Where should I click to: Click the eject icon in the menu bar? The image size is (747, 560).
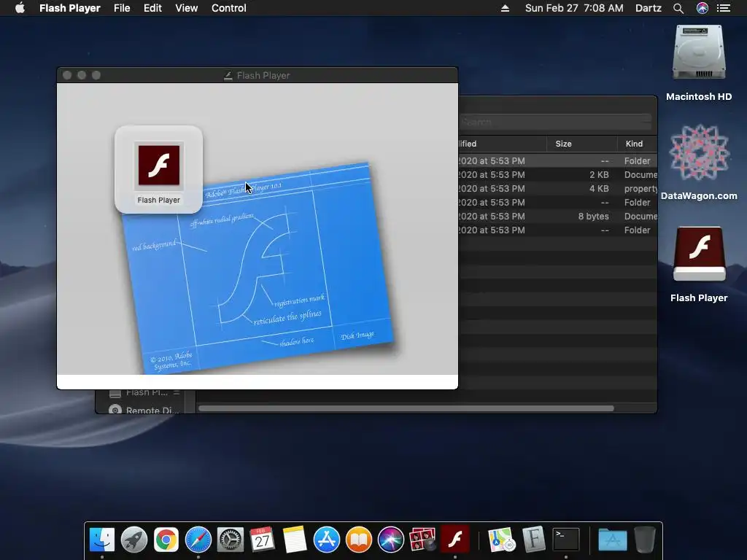point(505,8)
